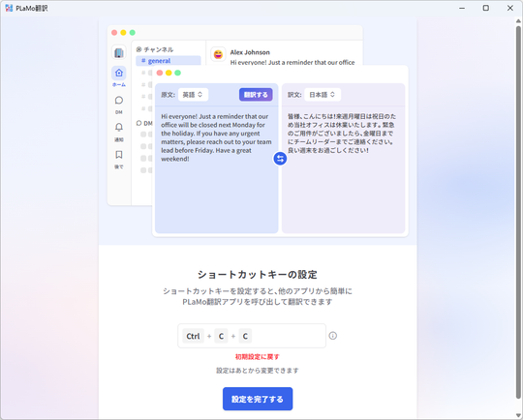The width and height of the screenshot is (523, 420).
Task: Click the 初期設定に戻す reset link
Action: pos(258,357)
